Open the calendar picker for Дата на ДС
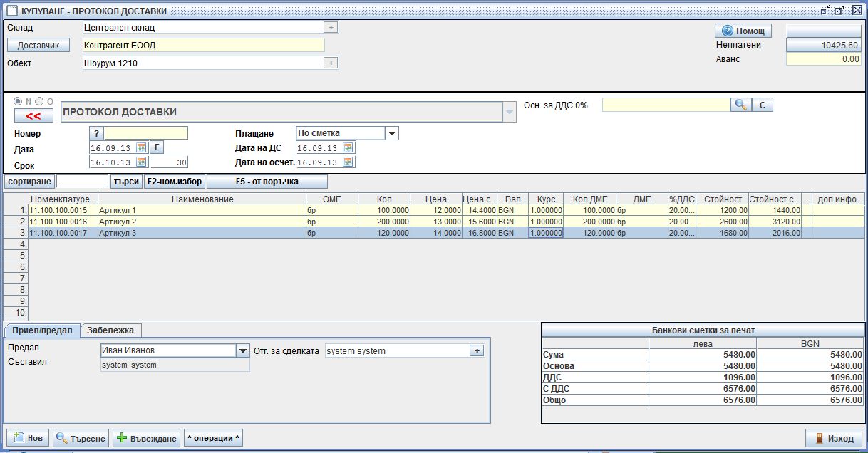The width and height of the screenshot is (868, 453). 348,147
